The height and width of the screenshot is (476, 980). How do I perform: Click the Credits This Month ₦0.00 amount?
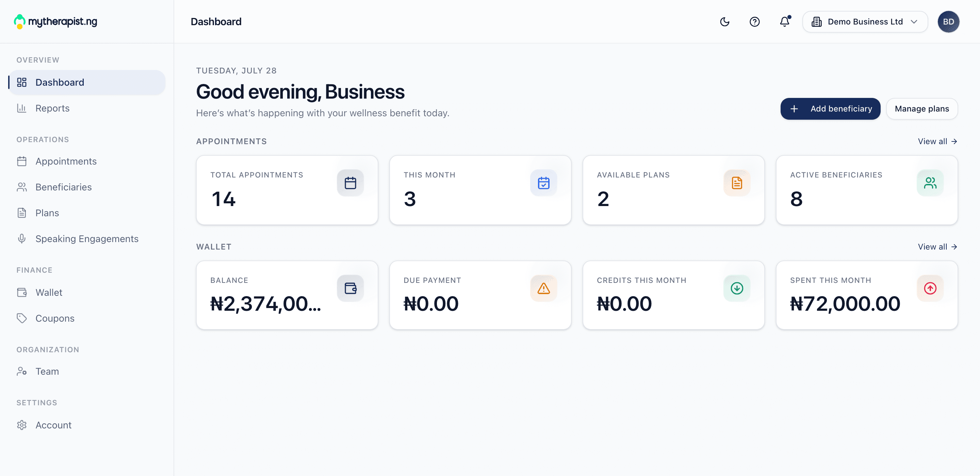624,304
